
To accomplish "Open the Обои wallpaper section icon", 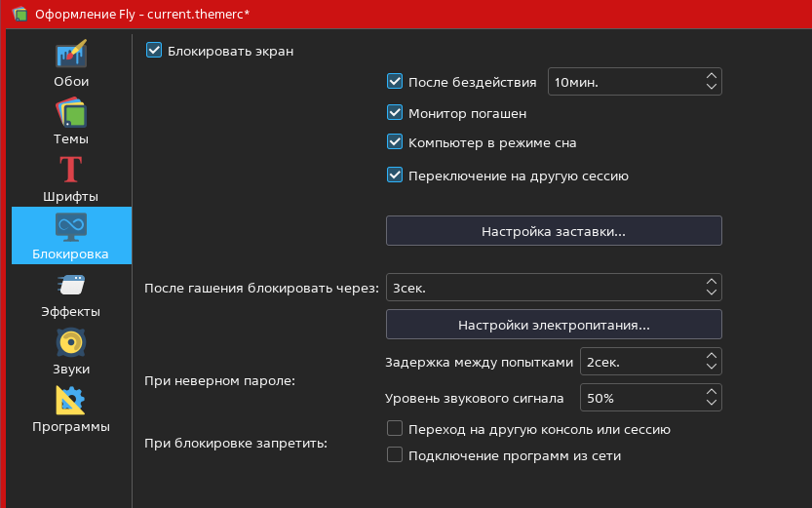I will point(71,56).
